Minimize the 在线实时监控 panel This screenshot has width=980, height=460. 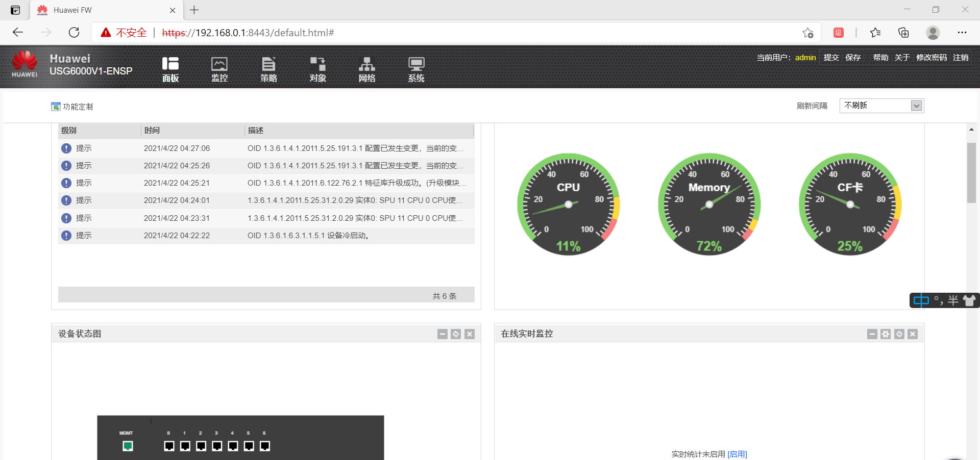tap(872, 334)
